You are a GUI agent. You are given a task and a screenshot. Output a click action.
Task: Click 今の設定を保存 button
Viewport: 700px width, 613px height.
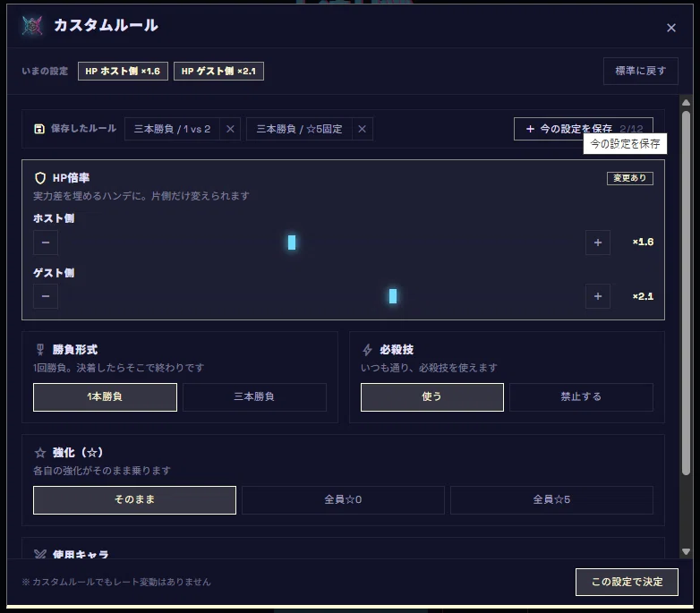583,129
